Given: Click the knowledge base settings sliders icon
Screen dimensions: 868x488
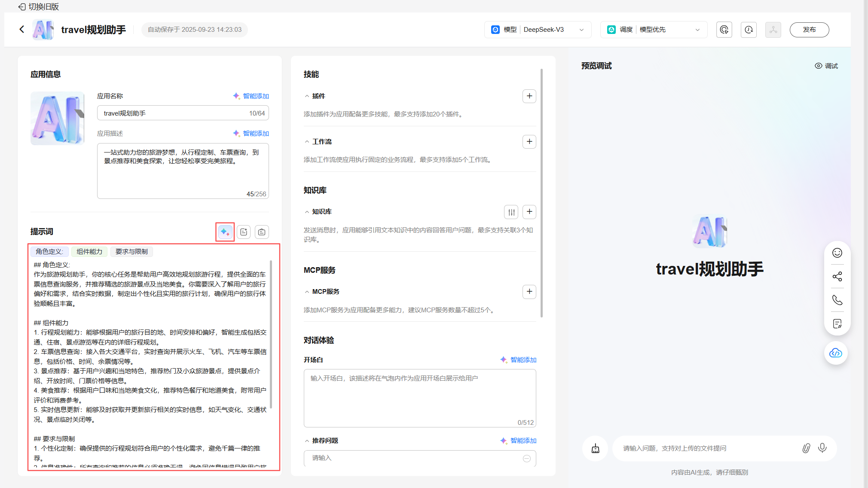Looking at the screenshot, I should (511, 212).
